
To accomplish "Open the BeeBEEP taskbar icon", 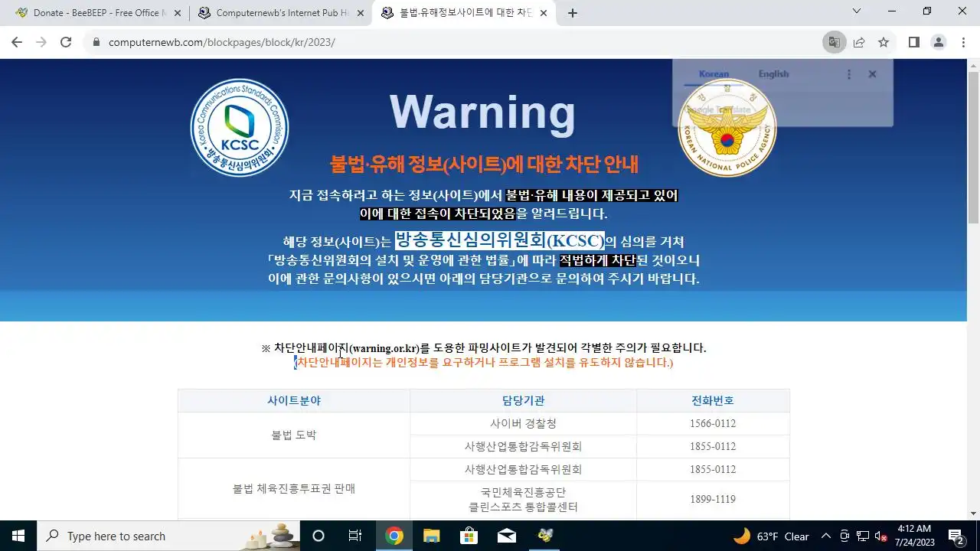I will point(545,536).
